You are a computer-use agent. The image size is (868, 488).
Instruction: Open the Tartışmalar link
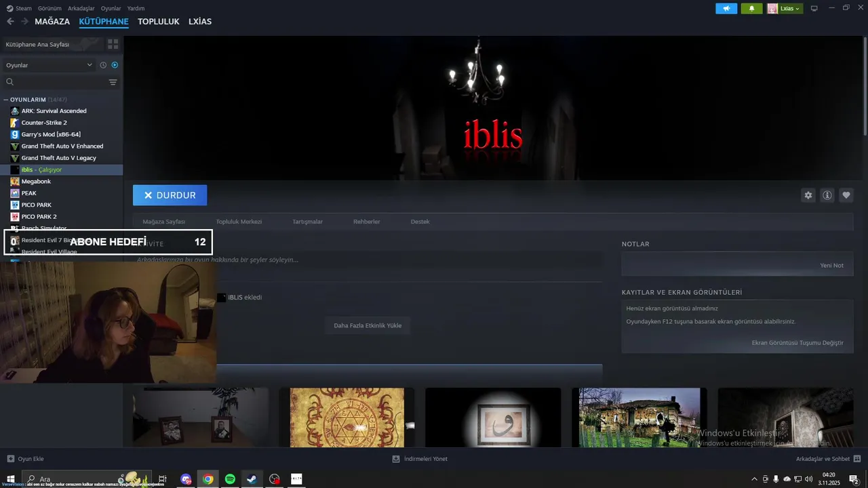point(307,222)
